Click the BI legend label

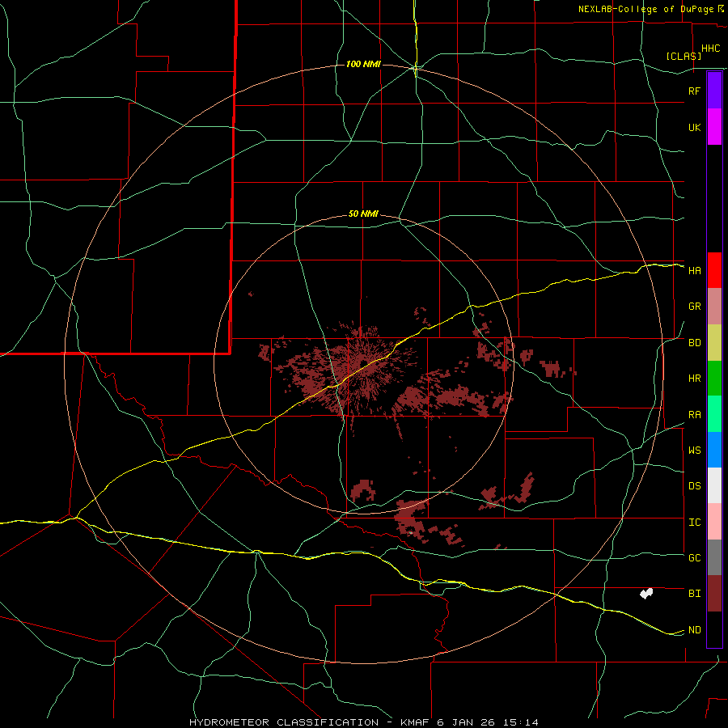tap(694, 594)
